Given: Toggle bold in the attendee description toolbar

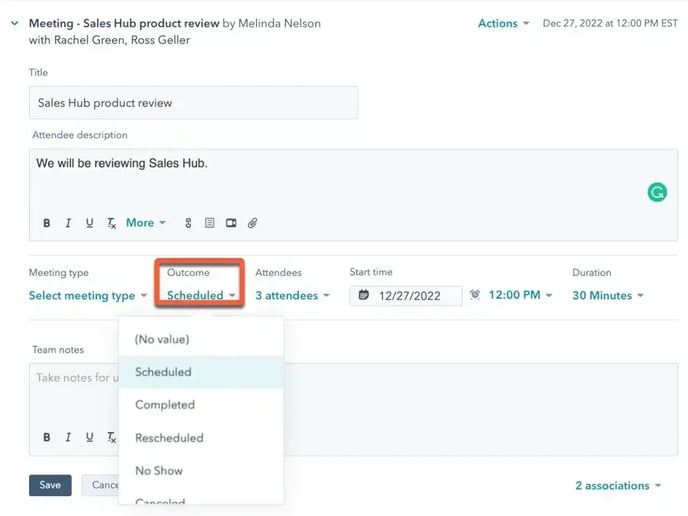Looking at the screenshot, I should click(47, 223).
